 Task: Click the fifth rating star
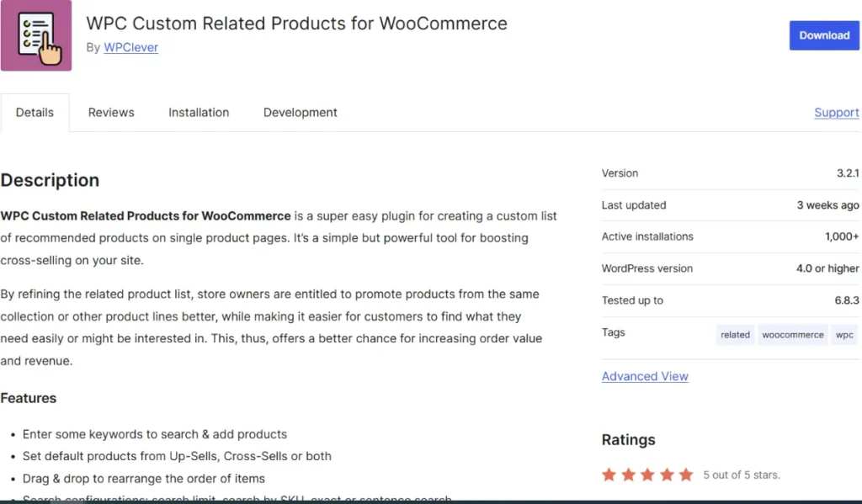pyautogui.click(x=686, y=475)
